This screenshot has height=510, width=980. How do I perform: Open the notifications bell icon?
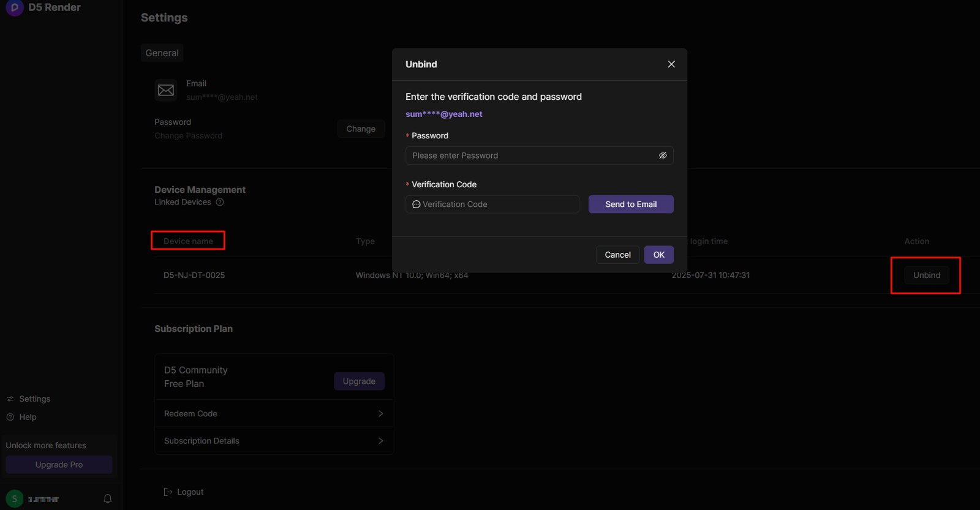[108, 499]
